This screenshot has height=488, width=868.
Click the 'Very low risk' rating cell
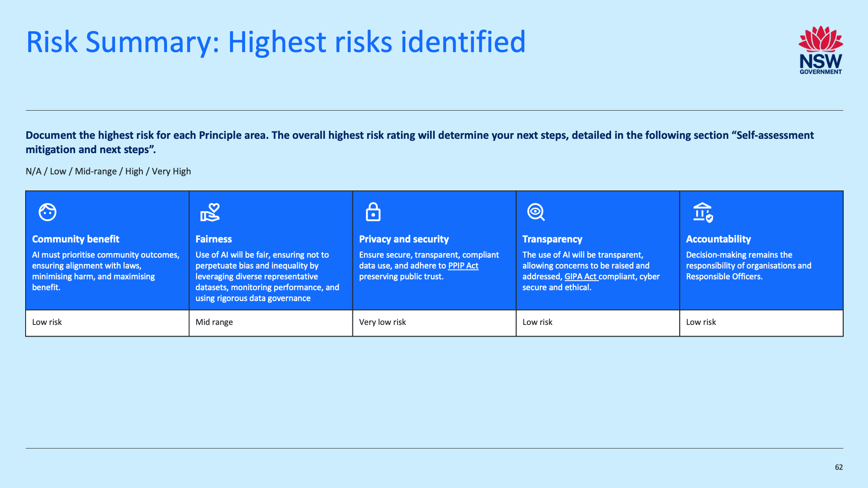[x=382, y=322]
